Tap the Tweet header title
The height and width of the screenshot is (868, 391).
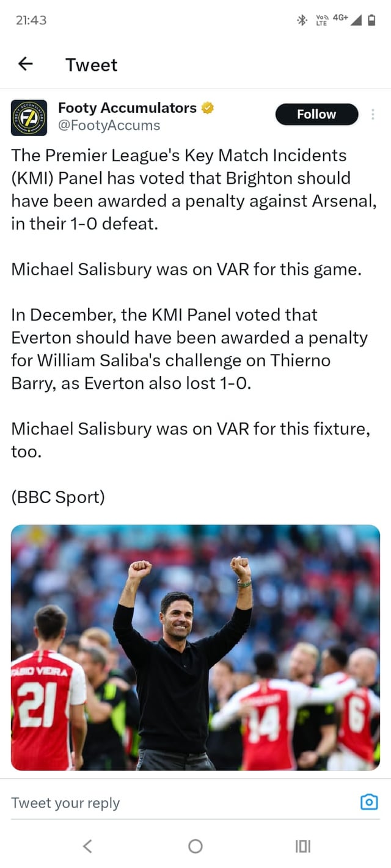(92, 65)
